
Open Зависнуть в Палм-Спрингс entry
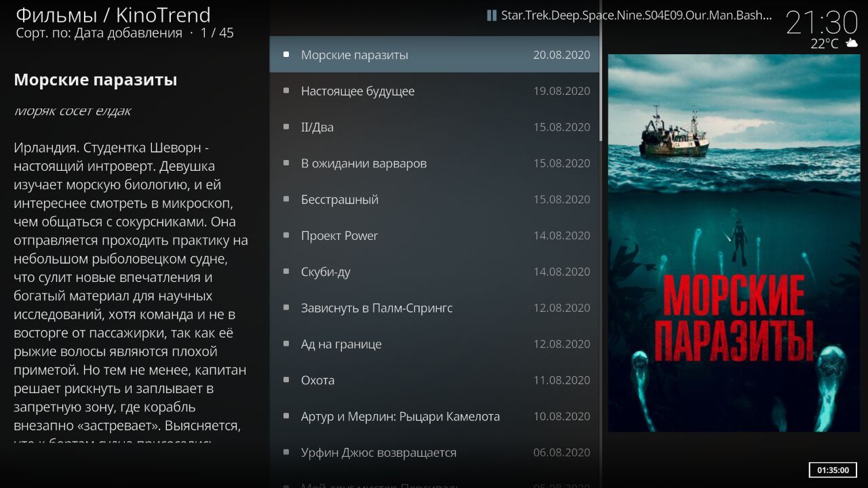[434, 308]
